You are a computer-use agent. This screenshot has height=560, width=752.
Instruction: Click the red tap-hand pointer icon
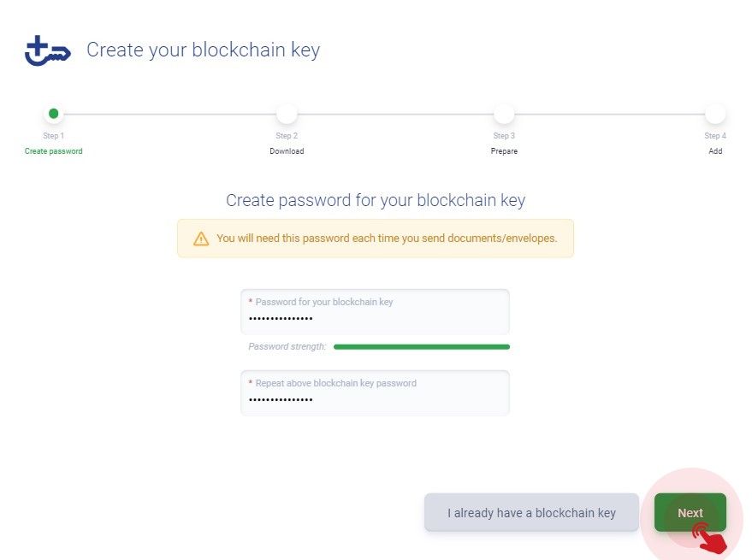[x=710, y=538]
